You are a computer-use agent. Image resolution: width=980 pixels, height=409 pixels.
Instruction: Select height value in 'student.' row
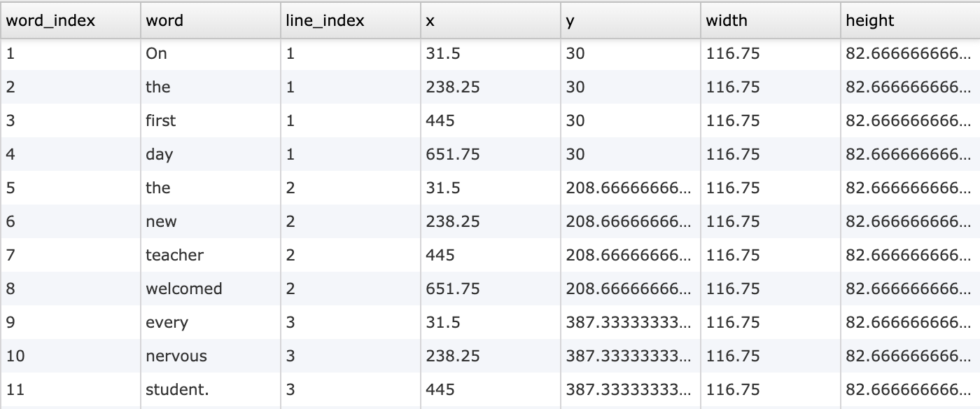910,389
